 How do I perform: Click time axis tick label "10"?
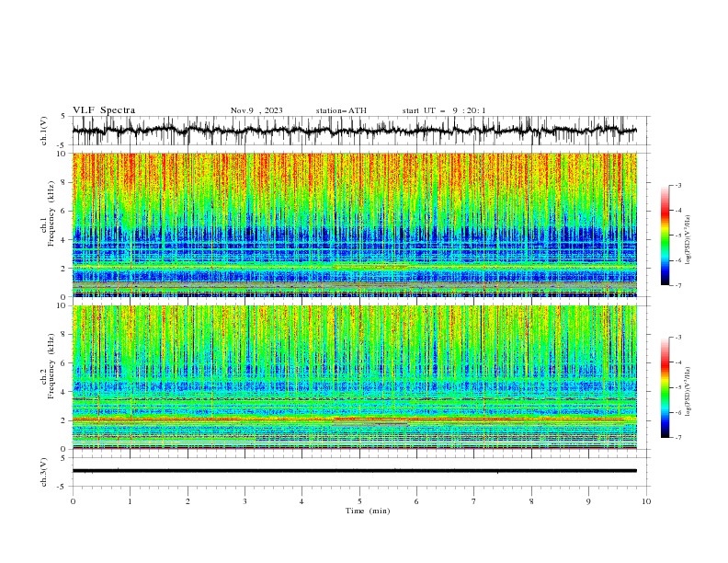click(x=646, y=501)
